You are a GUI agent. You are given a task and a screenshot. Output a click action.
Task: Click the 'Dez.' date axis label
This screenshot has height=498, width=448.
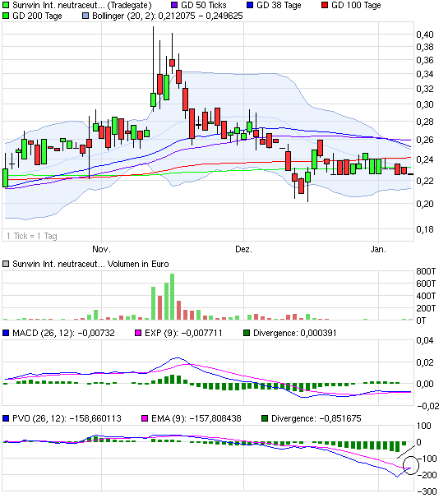243,249
